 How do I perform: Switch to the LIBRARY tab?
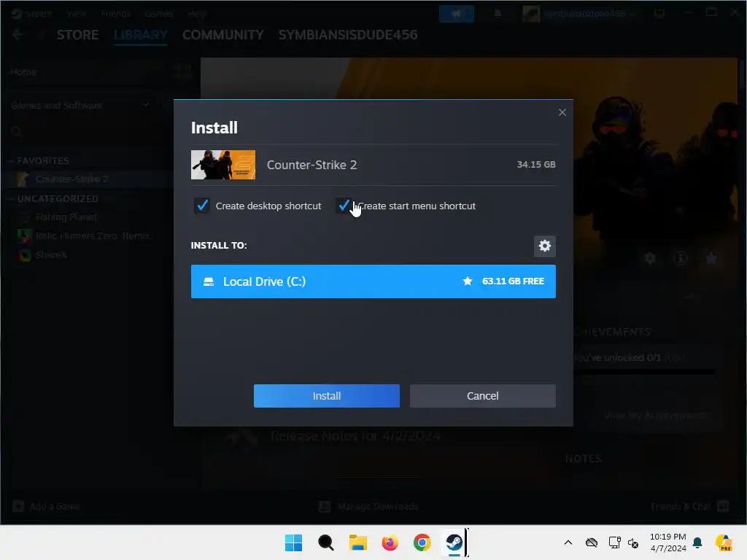pos(141,35)
